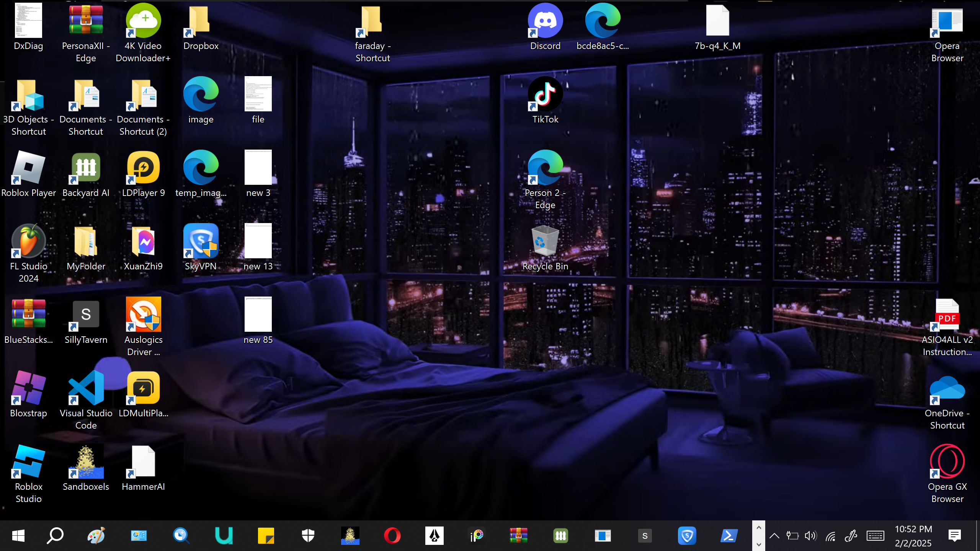Screen dimensions: 980x551
Task: Select the LDPlayer 9 desktop icon
Action: [x=143, y=168]
